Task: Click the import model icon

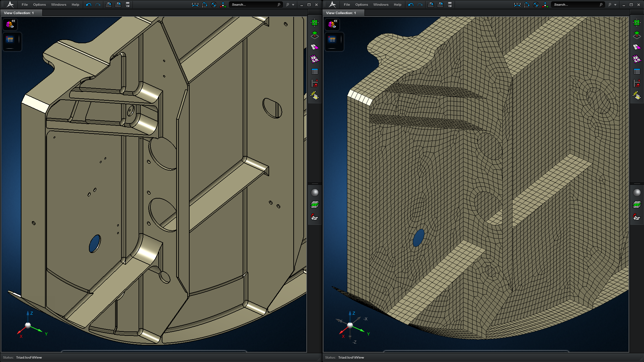Action: 108,4
